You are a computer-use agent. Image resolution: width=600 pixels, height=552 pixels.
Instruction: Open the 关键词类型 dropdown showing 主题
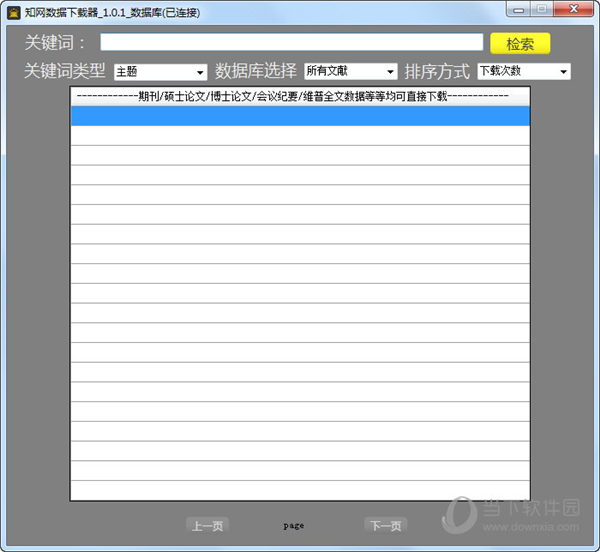click(x=160, y=72)
